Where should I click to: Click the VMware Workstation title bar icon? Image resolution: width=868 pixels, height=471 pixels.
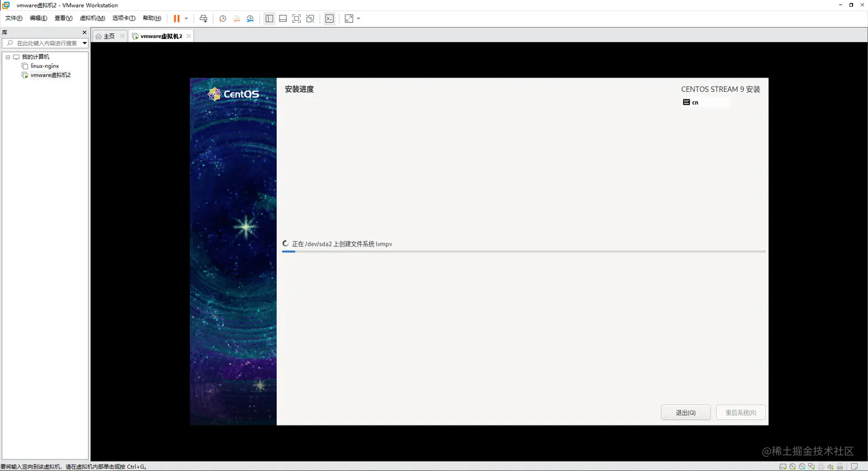point(6,5)
